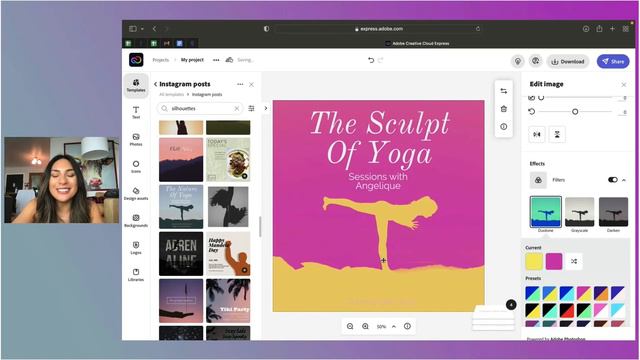Click Sessions with Angelique text on canvas
Viewport: 640px width, 360px height.
point(378,181)
